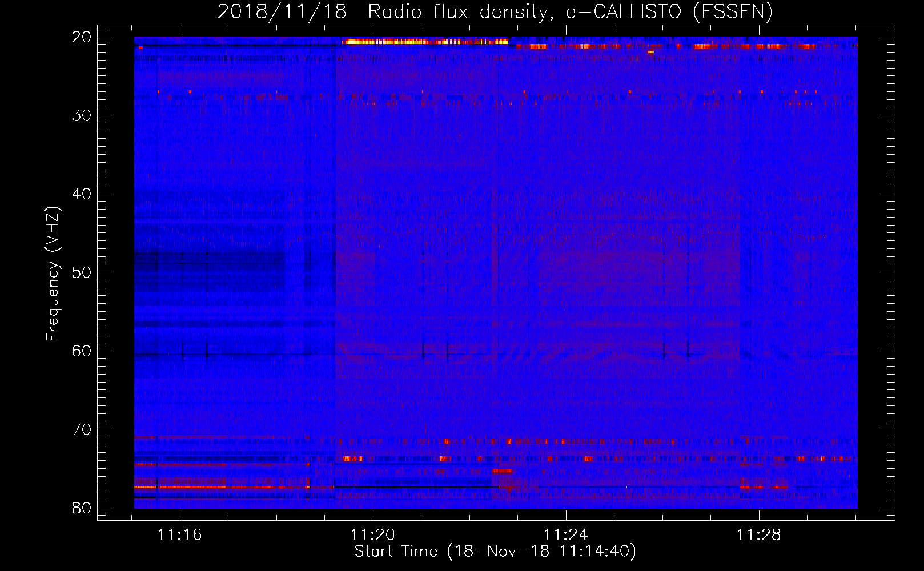Select the 11:20 time tick label
Image resolution: width=924 pixels, height=571 pixels.
[x=373, y=535]
